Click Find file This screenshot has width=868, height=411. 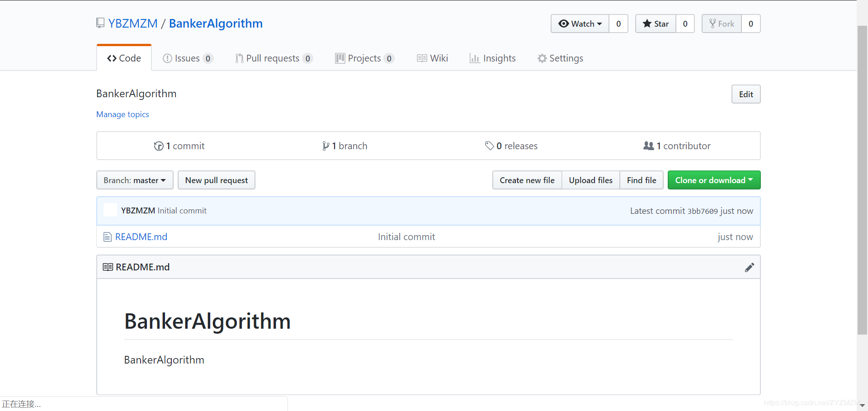pos(642,180)
